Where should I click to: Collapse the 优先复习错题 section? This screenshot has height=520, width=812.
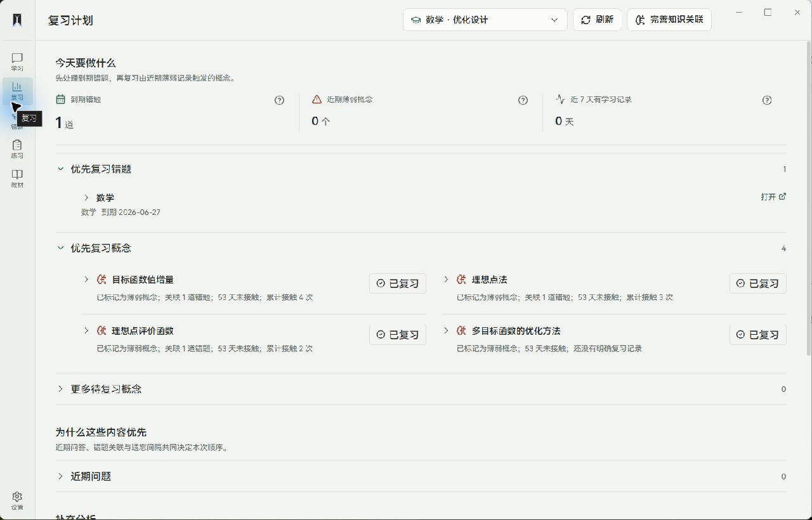tap(61, 169)
